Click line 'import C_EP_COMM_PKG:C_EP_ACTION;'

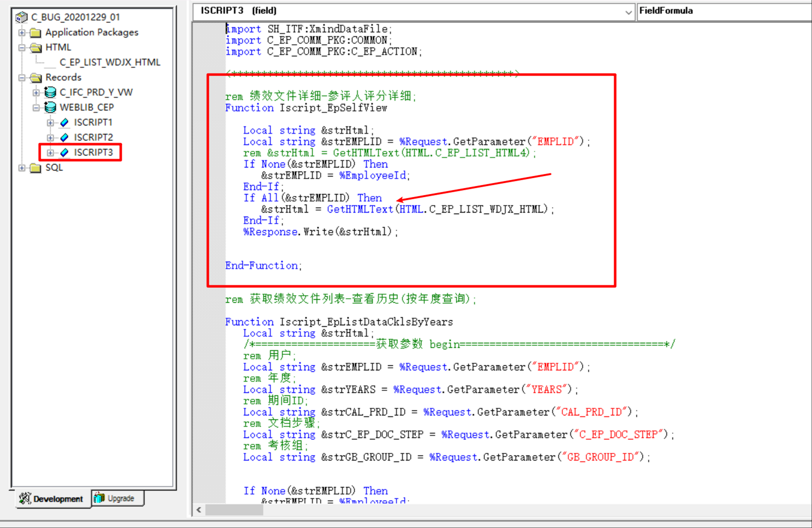tap(324, 51)
